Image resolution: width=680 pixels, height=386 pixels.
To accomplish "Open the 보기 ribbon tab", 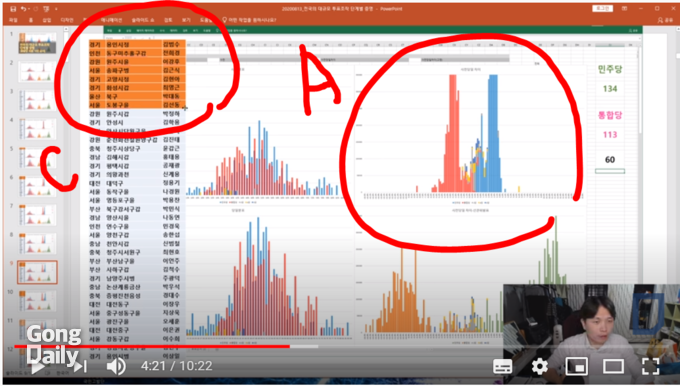I will [186, 20].
